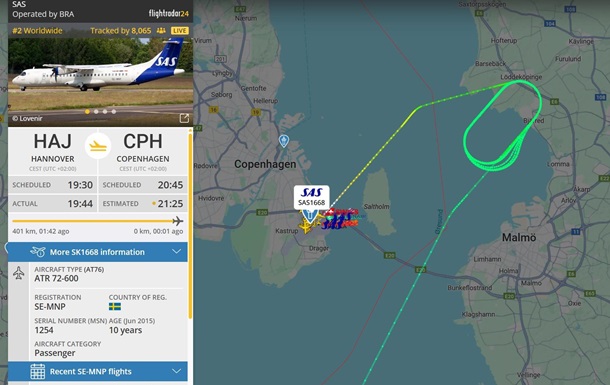Expand Recent SE-MNP flights section
This screenshot has width=610, height=385.
click(x=98, y=371)
